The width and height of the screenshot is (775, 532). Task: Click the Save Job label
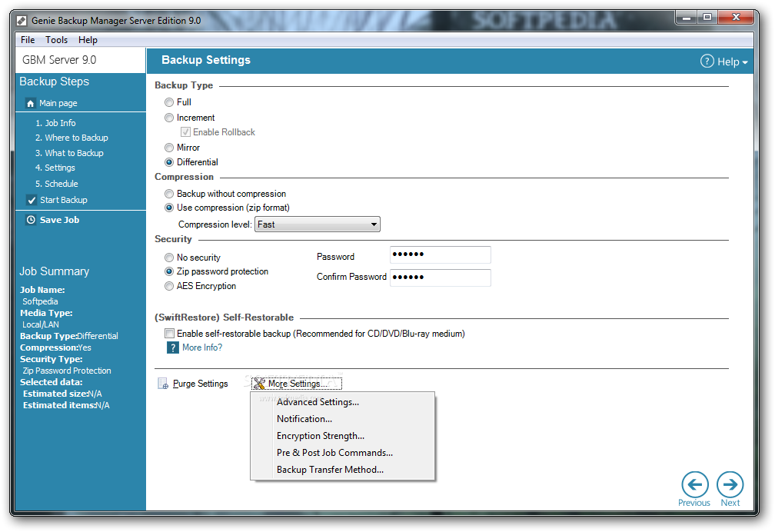click(x=59, y=220)
